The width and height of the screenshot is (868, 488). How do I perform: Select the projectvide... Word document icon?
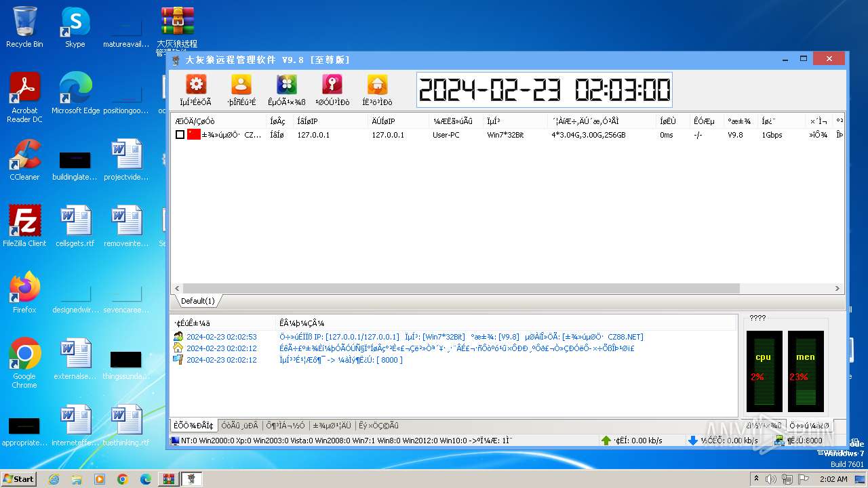(126, 160)
